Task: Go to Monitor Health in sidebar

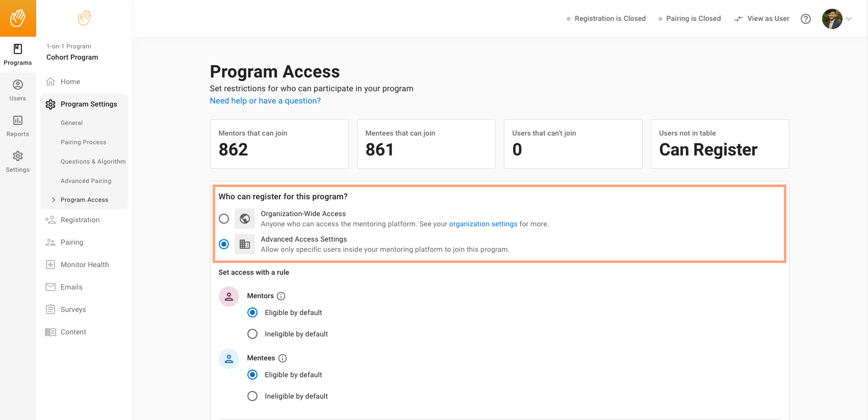Action: pos(85,265)
